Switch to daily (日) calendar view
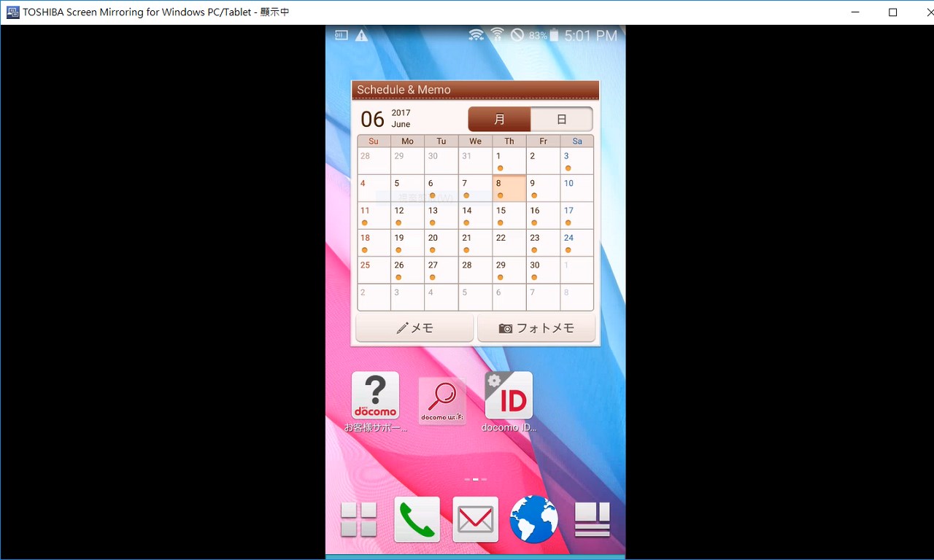Screen dimensions: 934x560 pyautogui.click(x=561, y=119)
